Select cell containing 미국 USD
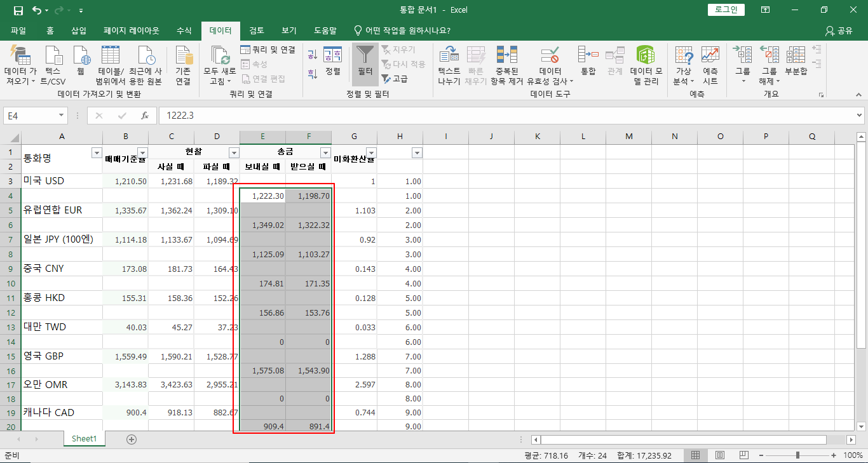Screen dimensions: 868x463 tap(62, 181)
